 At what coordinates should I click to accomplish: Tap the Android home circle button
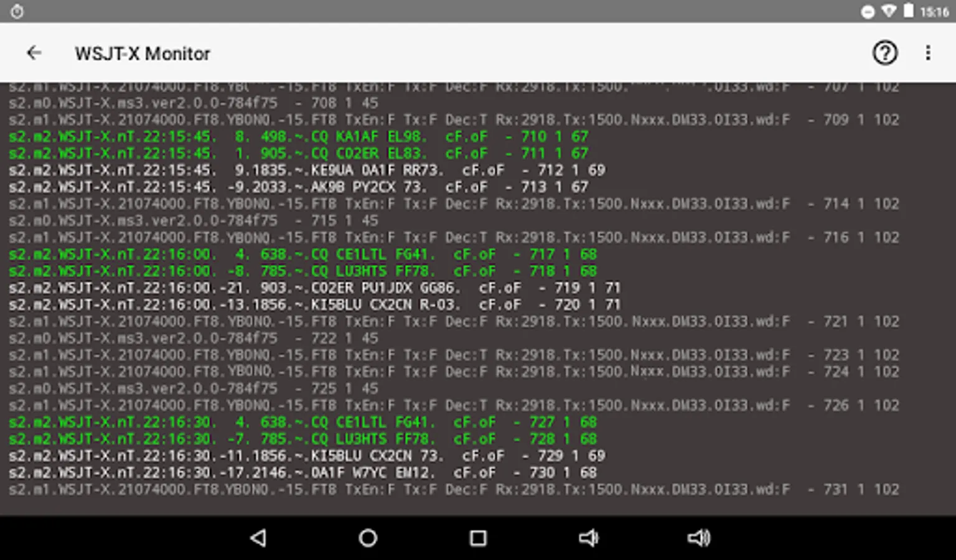coord(368,538)
